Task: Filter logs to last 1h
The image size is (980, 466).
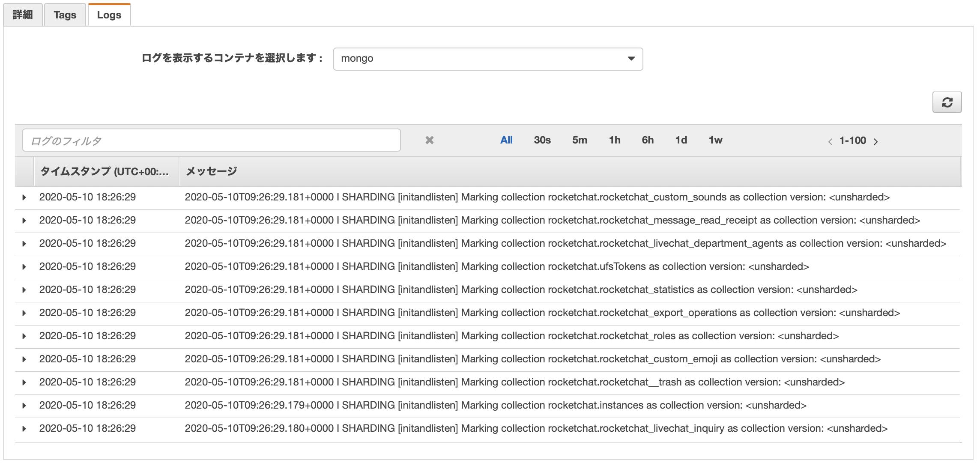Action: pyautogui.click(x=614, y=140)
